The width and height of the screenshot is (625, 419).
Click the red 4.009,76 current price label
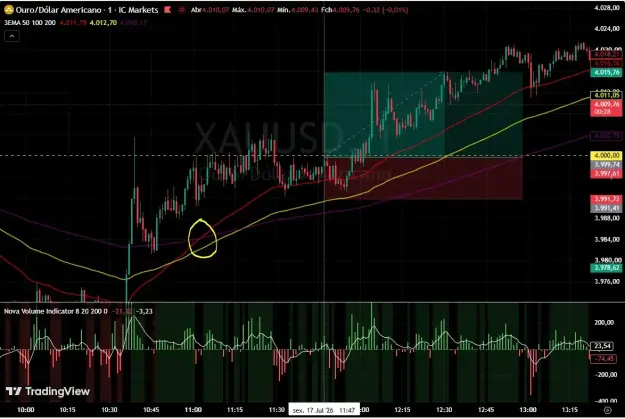click(606, 108)
